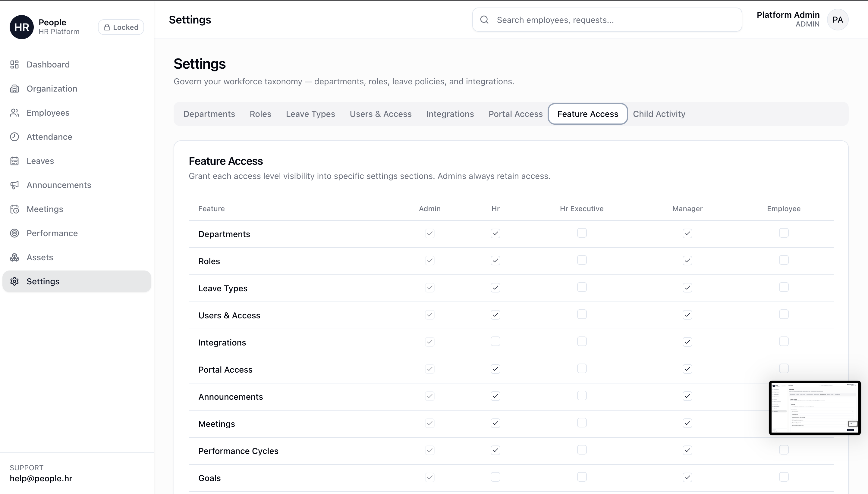Enable Hr Executive access for Roles
868x494 pixels.
(x=581, y=260)
